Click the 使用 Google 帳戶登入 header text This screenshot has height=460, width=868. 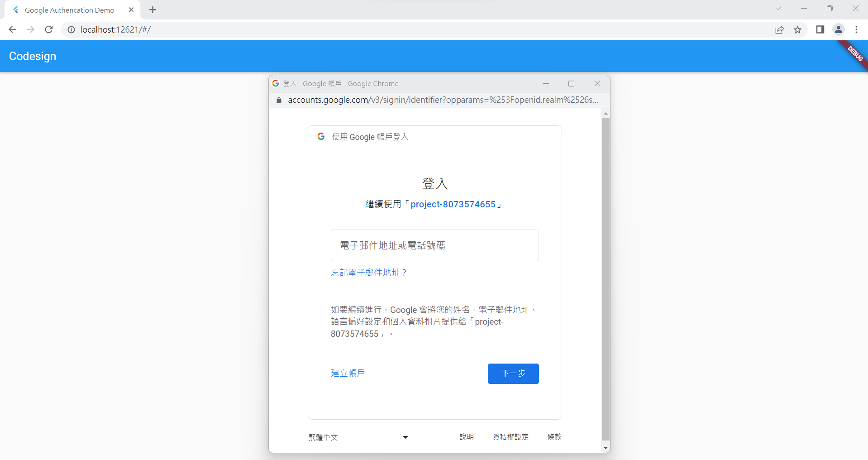tap(370, 137)
